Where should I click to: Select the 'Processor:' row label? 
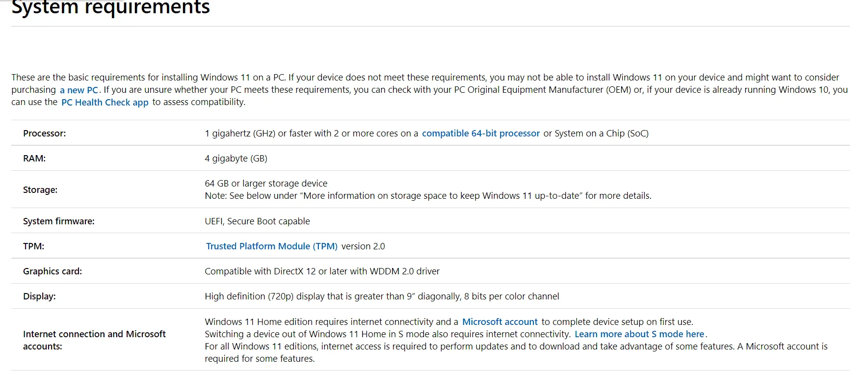[45, 134]
